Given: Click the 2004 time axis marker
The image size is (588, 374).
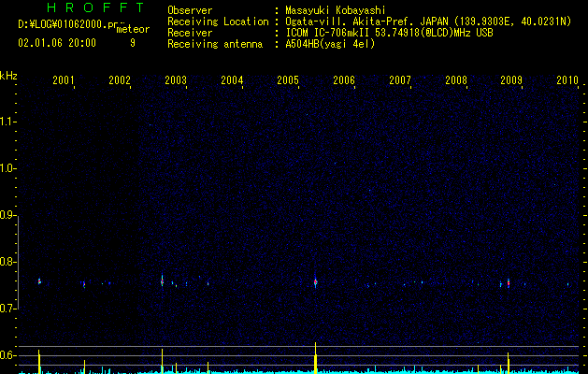Looking at the screenshot, I should point(232,79).
